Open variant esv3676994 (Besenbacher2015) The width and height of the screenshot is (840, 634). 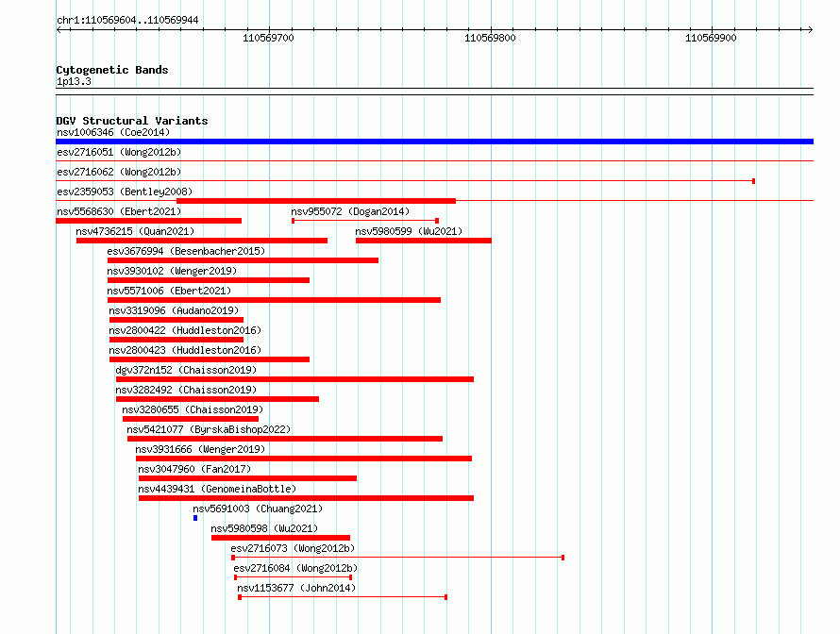[x=186, y=251]
